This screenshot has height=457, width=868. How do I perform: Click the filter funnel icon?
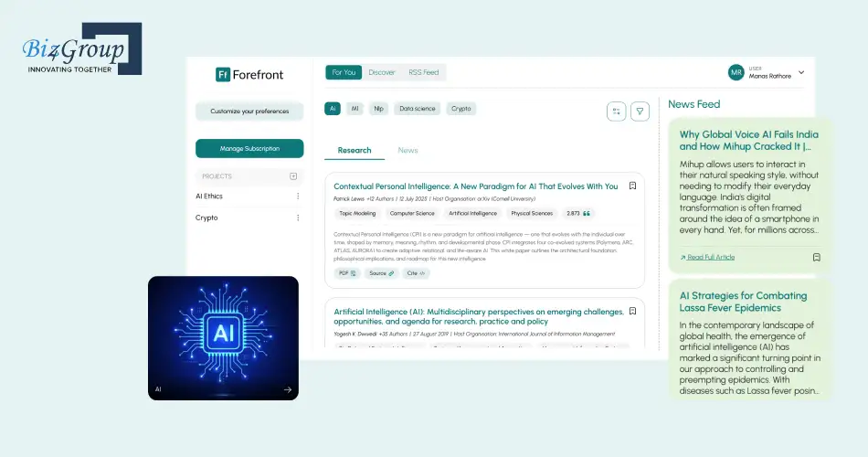pyautogui.click(x=640, y=112)
